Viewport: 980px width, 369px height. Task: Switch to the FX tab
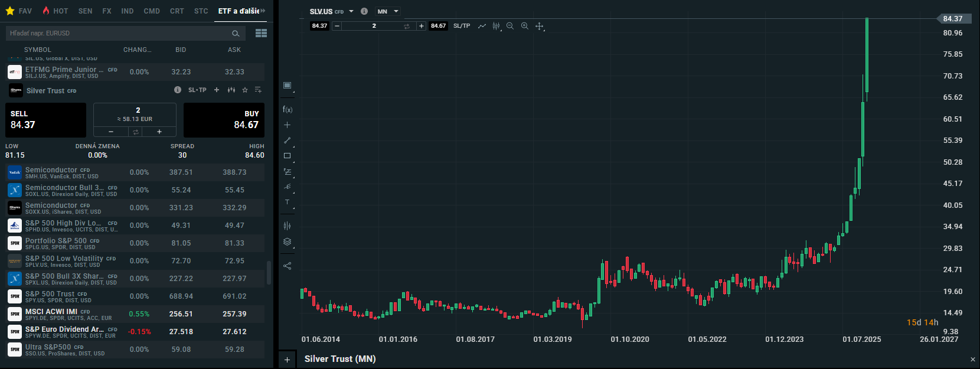pyautogui.click(x=107, y=11)
